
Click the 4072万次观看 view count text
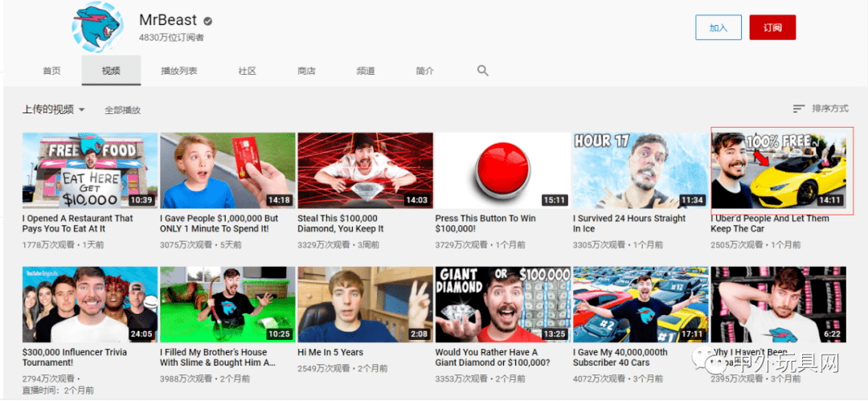(x=599, y=378)
